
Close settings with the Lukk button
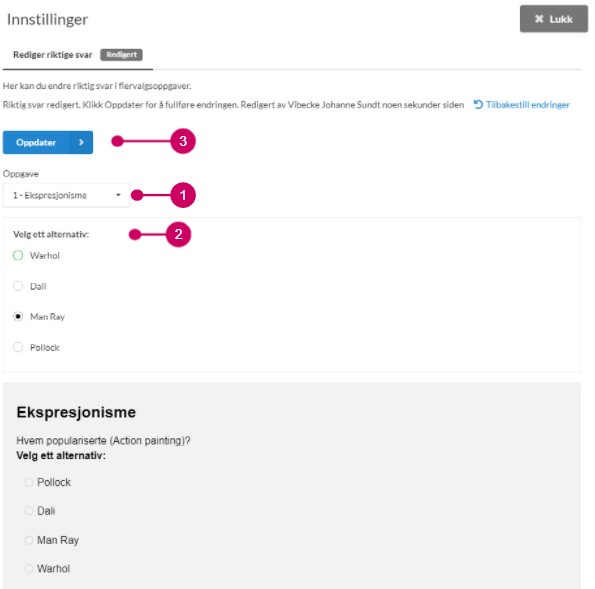pyautogui.click(x=554, y=19)
